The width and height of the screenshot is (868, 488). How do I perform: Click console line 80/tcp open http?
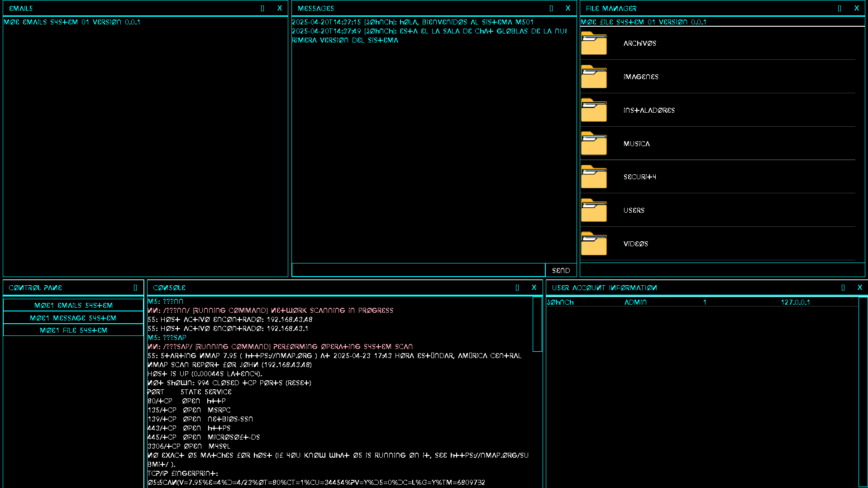tap(186, 401)
